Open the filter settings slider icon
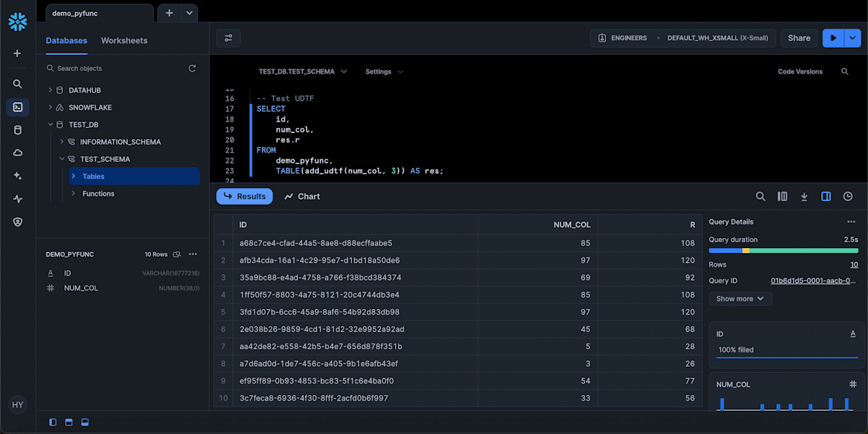 [x=229, y=38]
